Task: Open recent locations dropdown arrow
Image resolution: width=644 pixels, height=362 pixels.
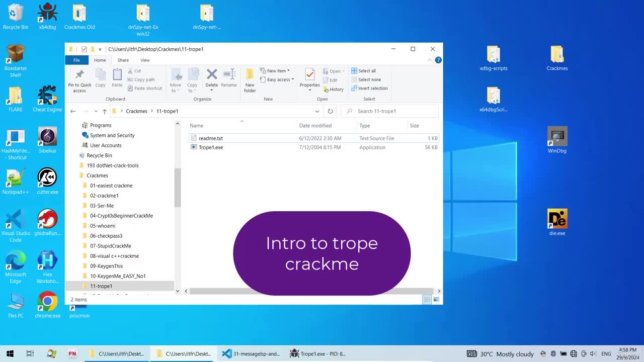Action: 96,111
